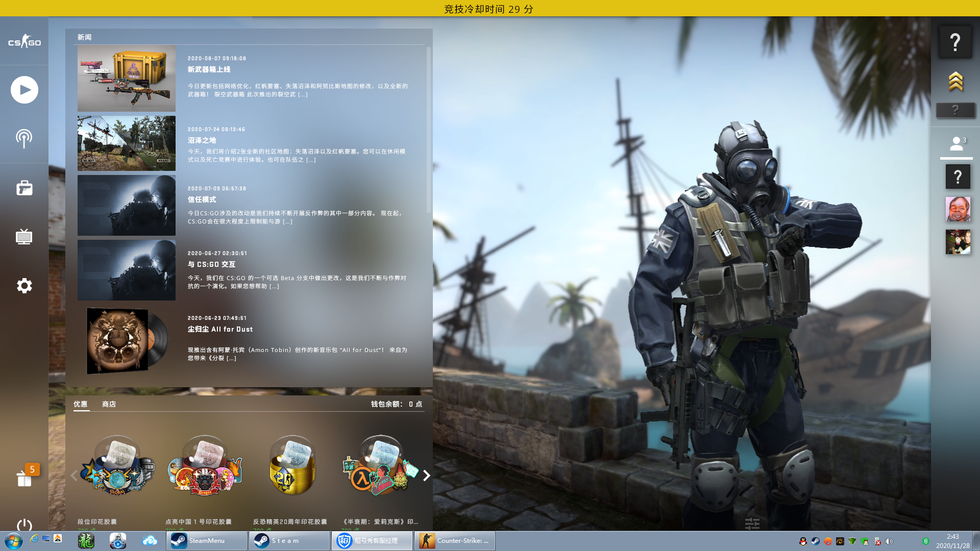
Task: Click the CS:GO logo home icon
Action: pos(24,42)
